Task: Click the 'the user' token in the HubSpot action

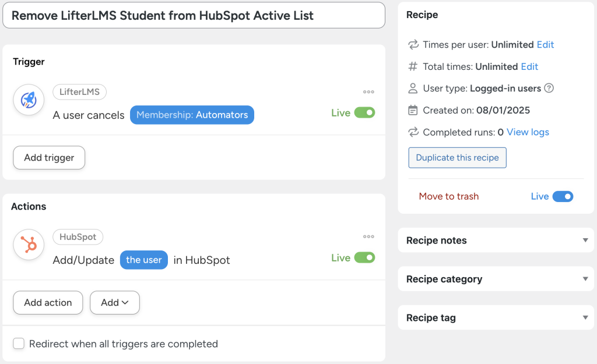Action: [x=143, y=260]
